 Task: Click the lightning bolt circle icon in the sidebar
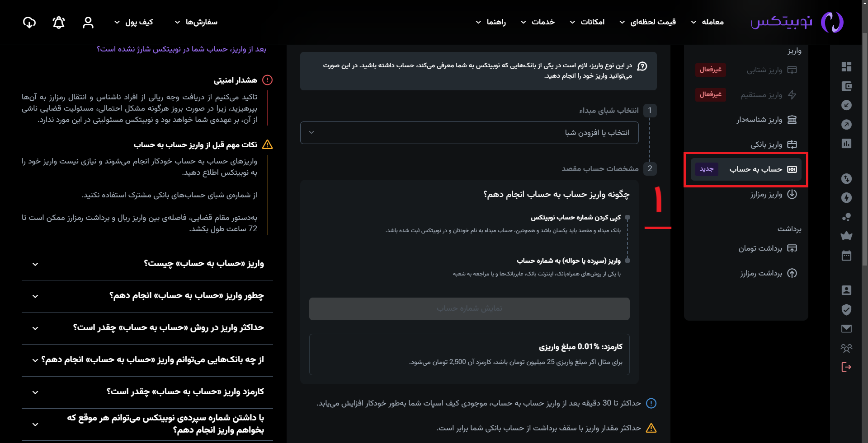click(846, 197)
